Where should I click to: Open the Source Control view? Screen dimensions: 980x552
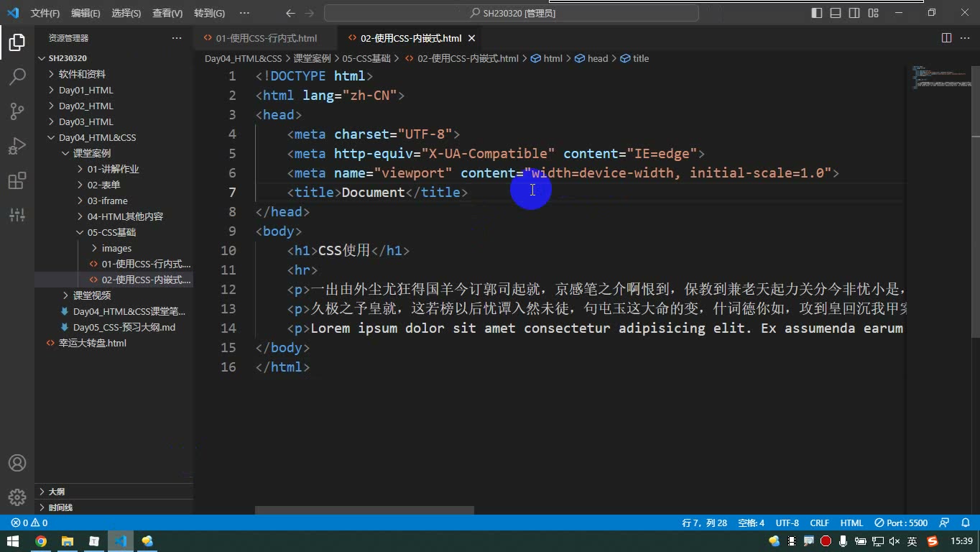(x=17, y=111)
